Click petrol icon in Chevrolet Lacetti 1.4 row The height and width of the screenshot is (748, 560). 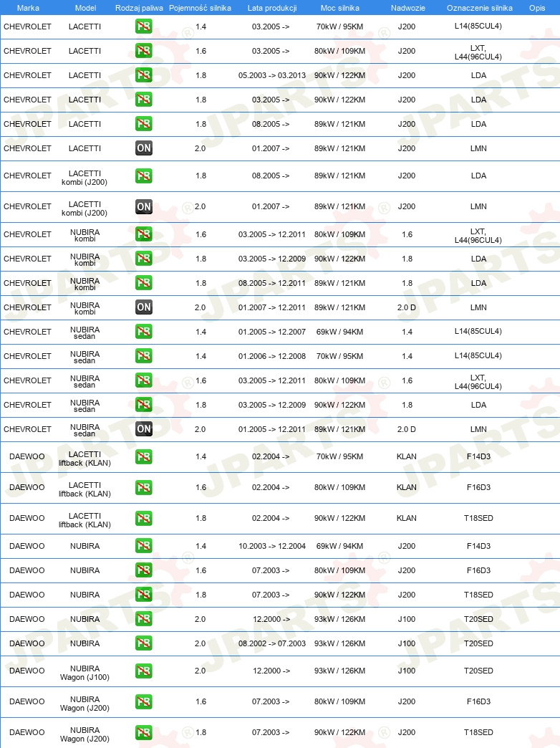click(143, 27)
